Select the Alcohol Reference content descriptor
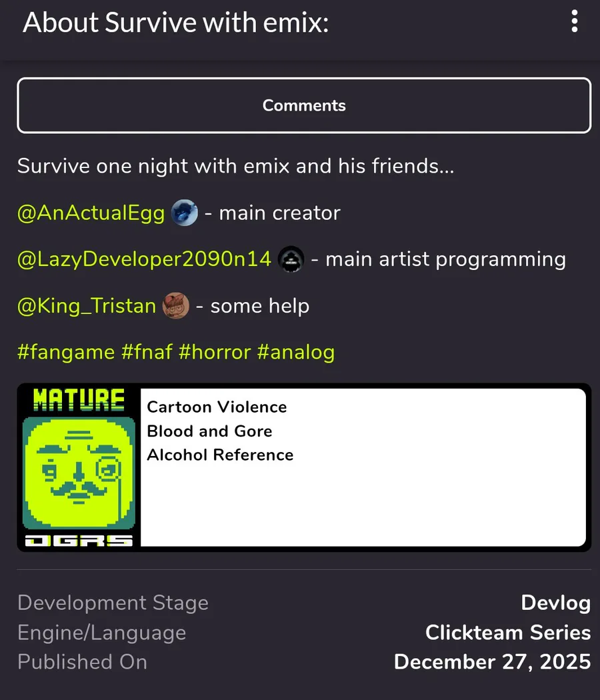The height and width of the screenshot is (700, 600). pos(220,455)
